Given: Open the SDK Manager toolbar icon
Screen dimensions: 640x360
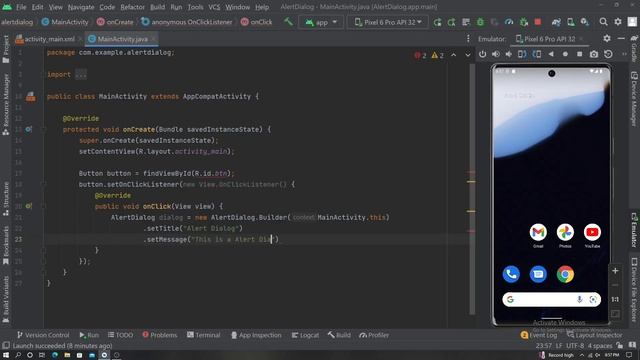Looking at the screenshot, I should [585, 22].
